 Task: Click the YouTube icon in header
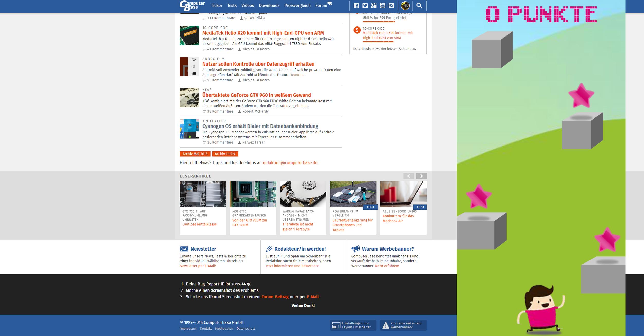tap(382, 6)
